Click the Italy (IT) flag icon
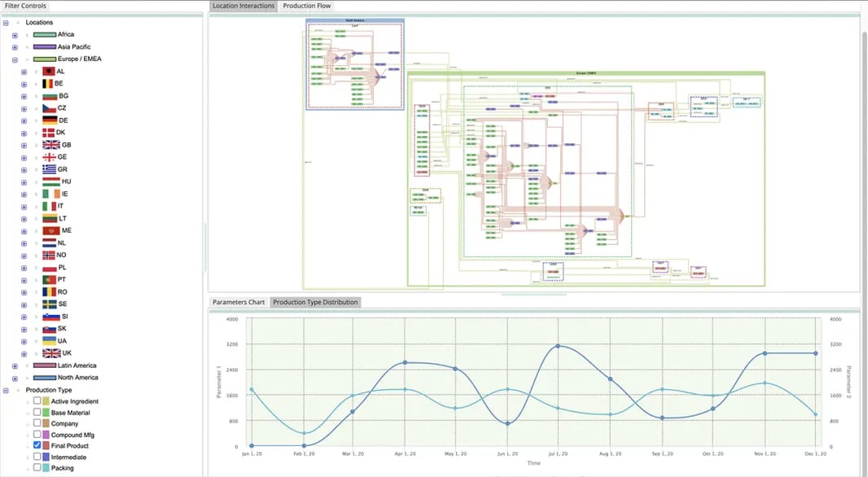 [49, 206]
